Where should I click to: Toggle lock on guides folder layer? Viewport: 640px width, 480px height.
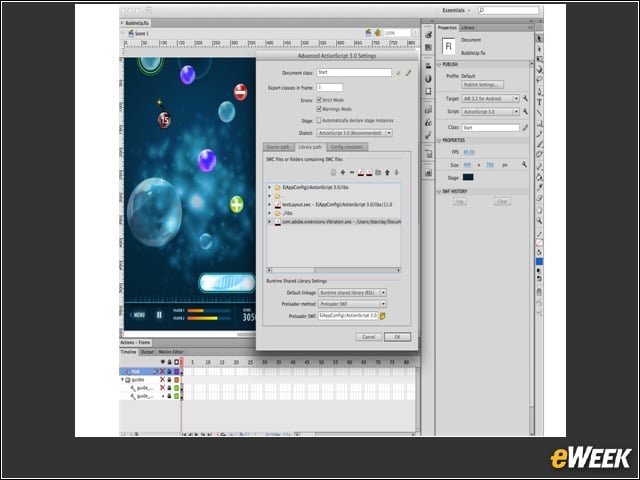coord(169,380)
